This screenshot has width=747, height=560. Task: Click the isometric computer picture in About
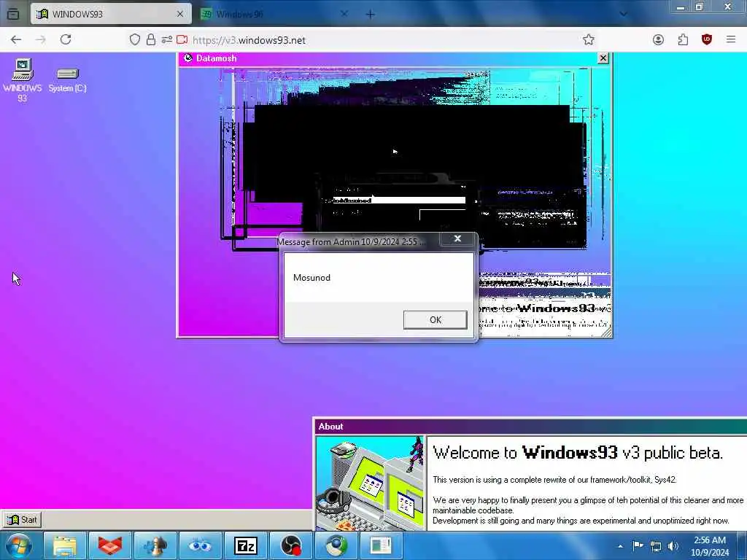tap(370, 483)
